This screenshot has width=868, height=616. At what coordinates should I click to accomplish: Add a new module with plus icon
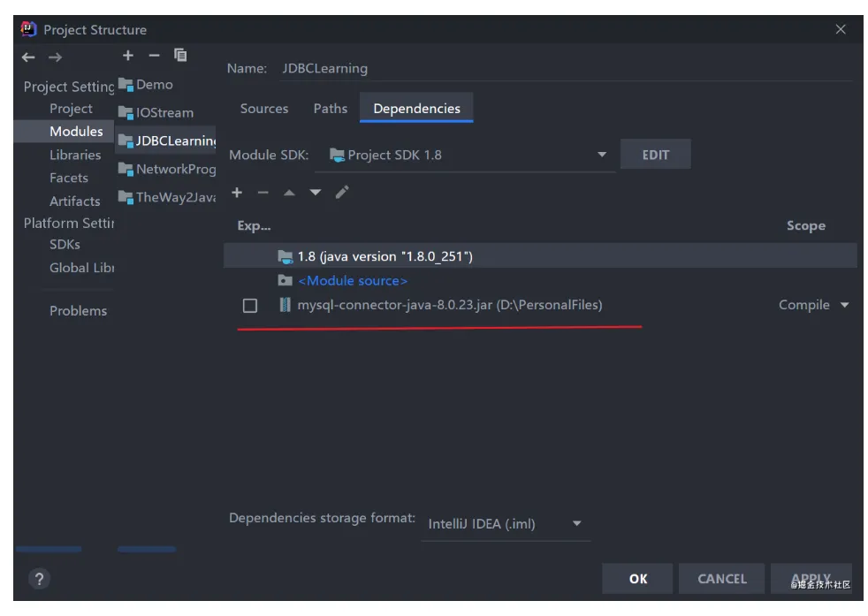[x=128, y=56]
